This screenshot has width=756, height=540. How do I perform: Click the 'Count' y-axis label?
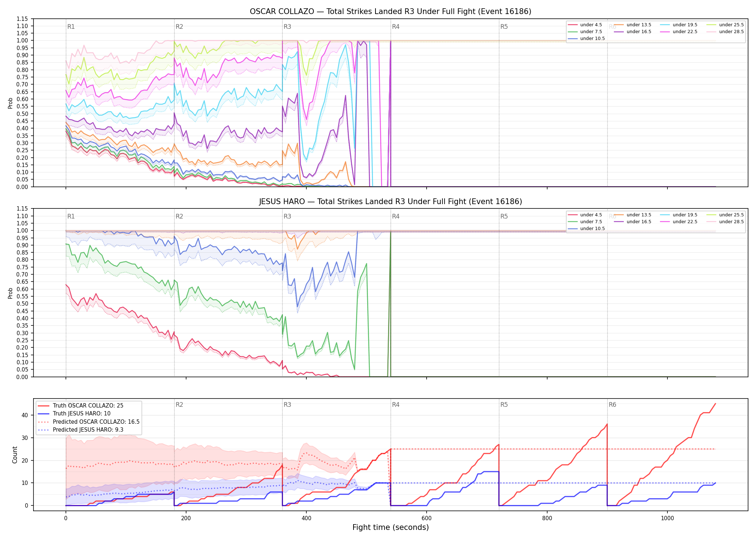point(15,455)
